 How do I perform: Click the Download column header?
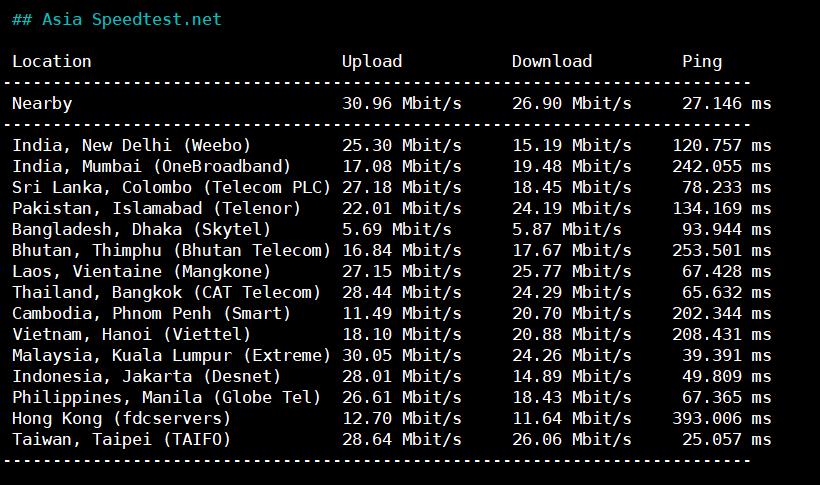tap(552, 61)
